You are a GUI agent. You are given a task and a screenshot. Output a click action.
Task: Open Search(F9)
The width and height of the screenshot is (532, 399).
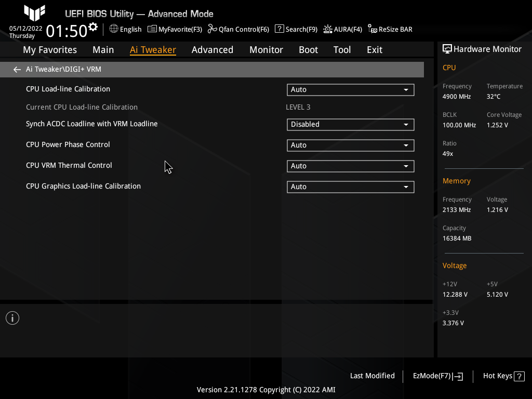point(296,29)
